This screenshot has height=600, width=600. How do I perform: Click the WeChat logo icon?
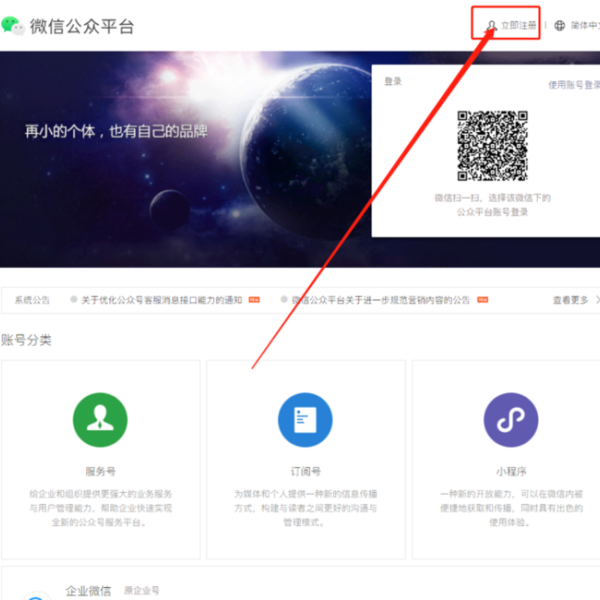[x=13, y=26]
